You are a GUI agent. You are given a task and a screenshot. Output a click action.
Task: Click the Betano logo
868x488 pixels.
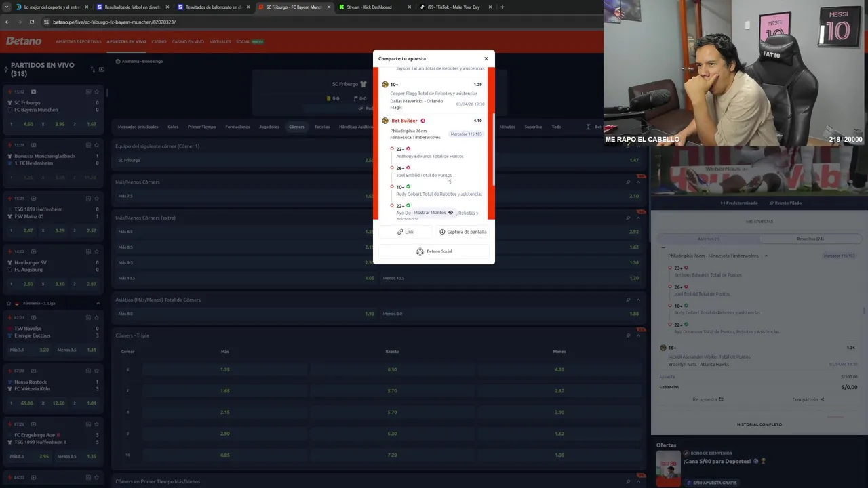(24, 41)
